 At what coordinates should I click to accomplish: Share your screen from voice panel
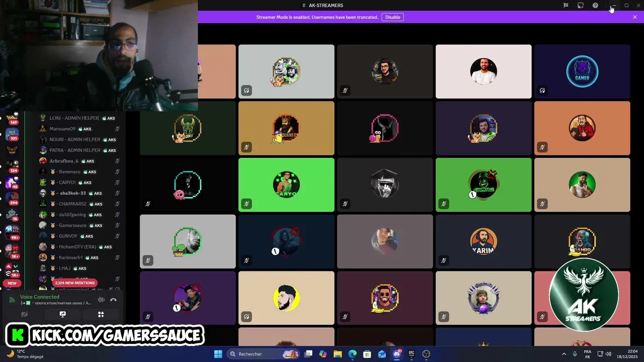[x=62, y=314]
